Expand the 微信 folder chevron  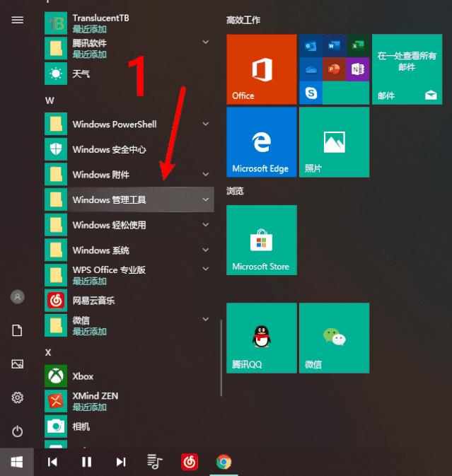206,319
